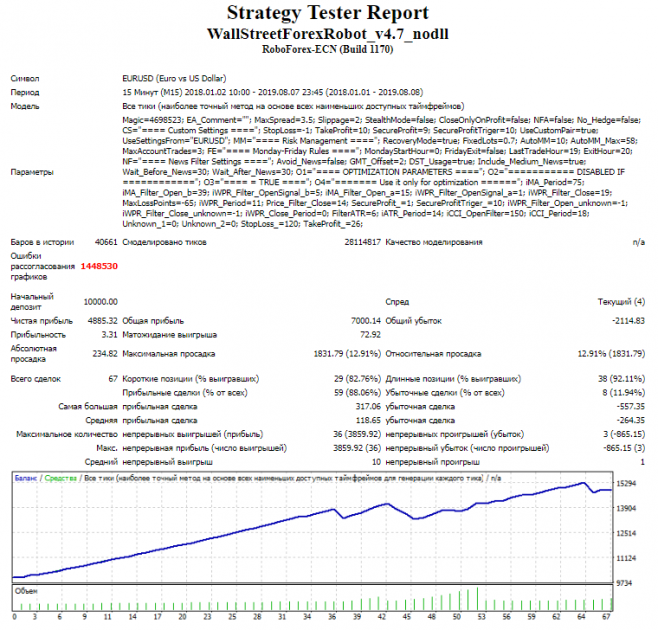Select the WallStreetForexRobot_v4.7_nodll heading
658x630 pixels.
point(328,34)
